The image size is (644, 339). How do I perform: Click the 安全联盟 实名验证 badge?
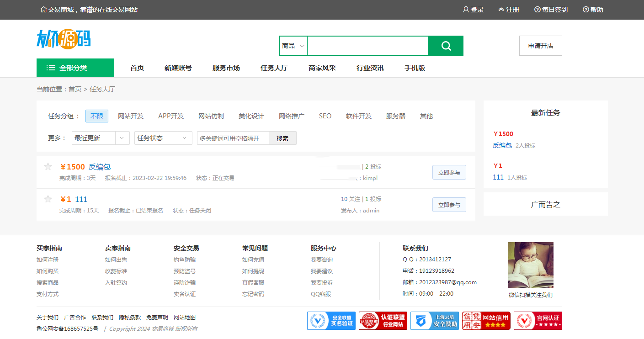click(331, 321)
